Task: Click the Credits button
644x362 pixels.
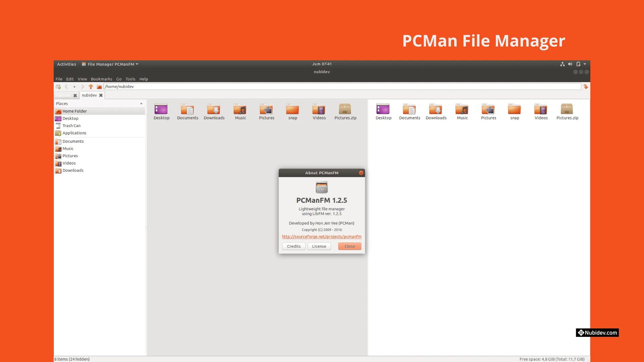Action: pyautogui.click(x=294, y=246)
